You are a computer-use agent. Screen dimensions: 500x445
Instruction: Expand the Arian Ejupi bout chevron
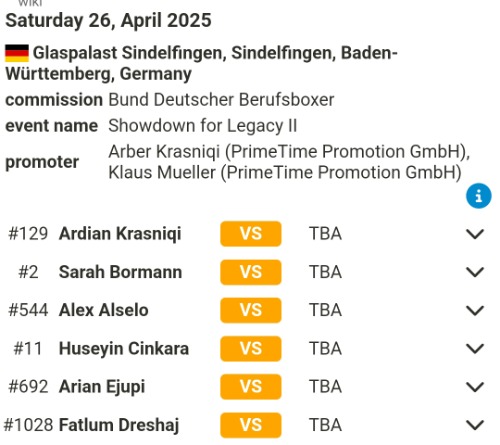coord(475,387)
